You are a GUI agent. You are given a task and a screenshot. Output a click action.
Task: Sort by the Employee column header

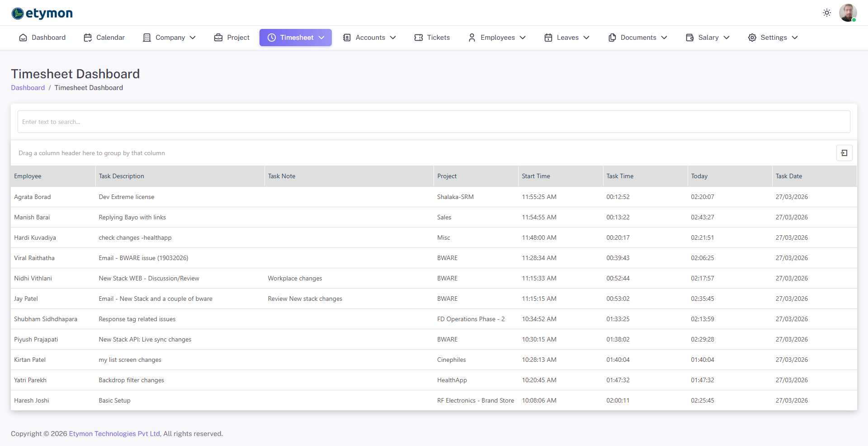pyautogui.click(x=28, y=176)
